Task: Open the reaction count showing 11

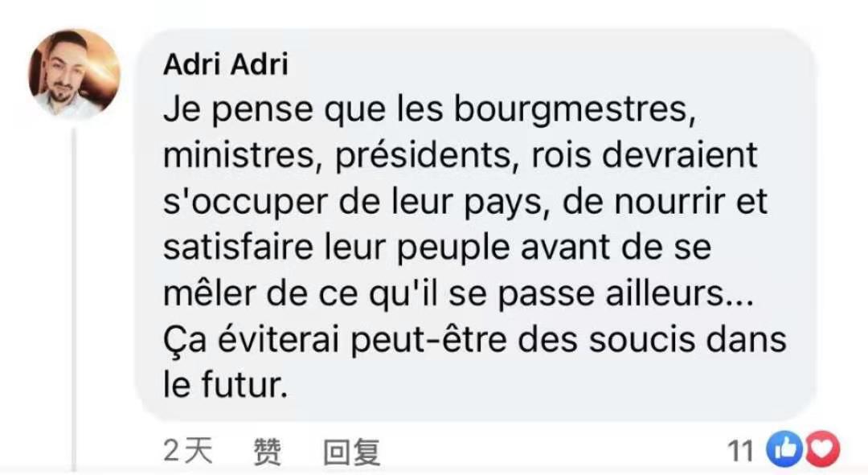Action: click(741, 452)
